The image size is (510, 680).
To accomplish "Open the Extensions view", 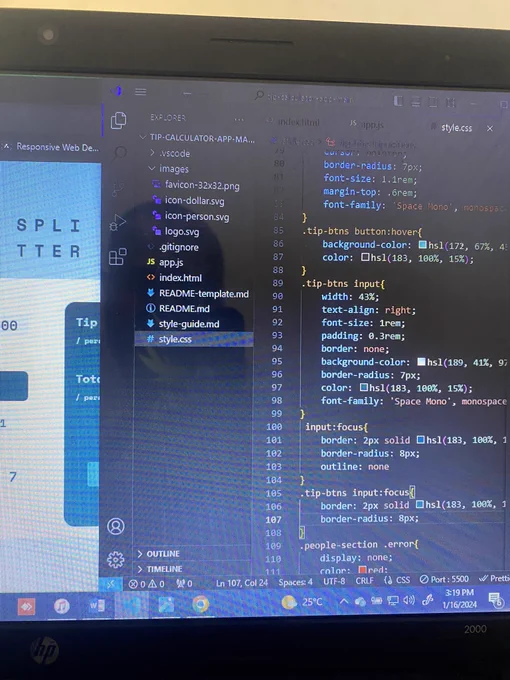I will tap(118, 257).
